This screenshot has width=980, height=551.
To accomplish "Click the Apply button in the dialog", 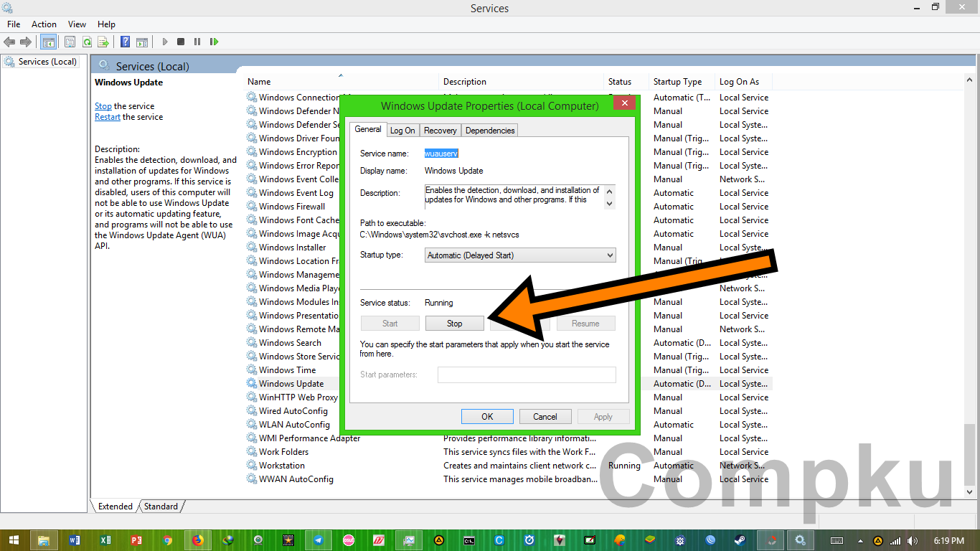I will tap(603, 417).
